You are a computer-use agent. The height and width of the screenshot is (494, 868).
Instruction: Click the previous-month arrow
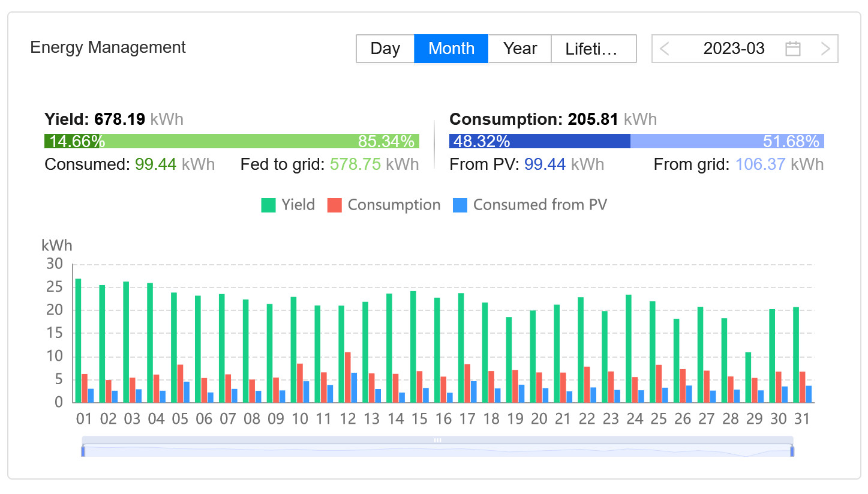pyautogui.click(x=665, y=49)
